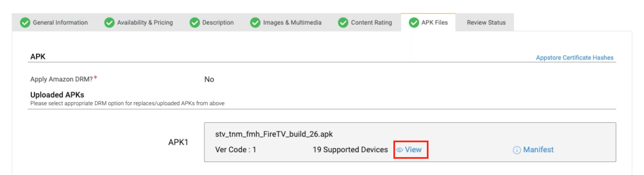This screenshot has height=175, width=644.
Task: Click the green checkmark beside General Information
Action: pyautogui.click(x=25, y=23)
